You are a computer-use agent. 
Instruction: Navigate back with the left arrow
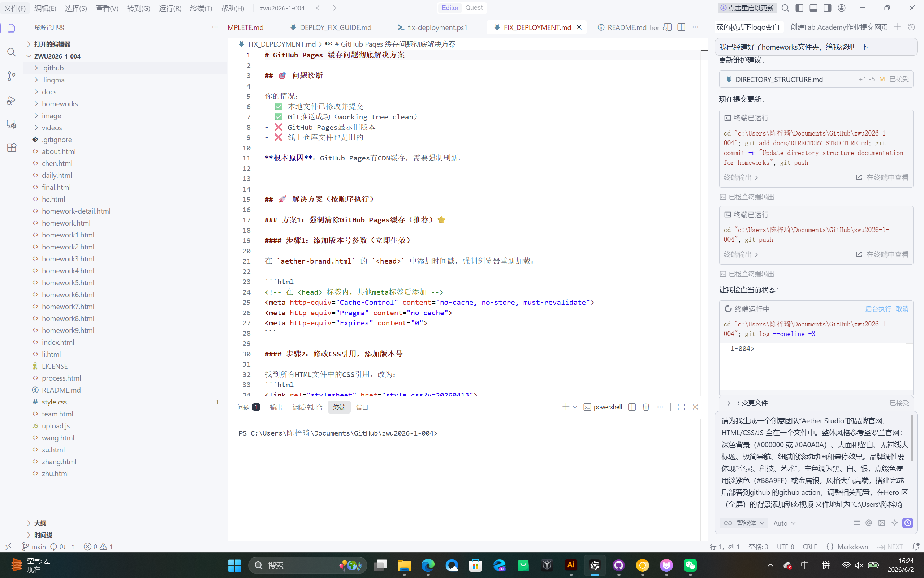(319, 8)
